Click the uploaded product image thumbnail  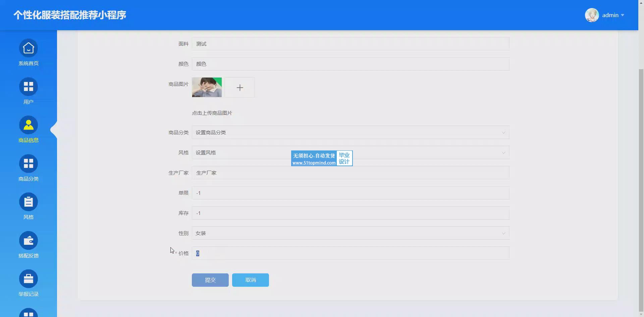point(207,87)
